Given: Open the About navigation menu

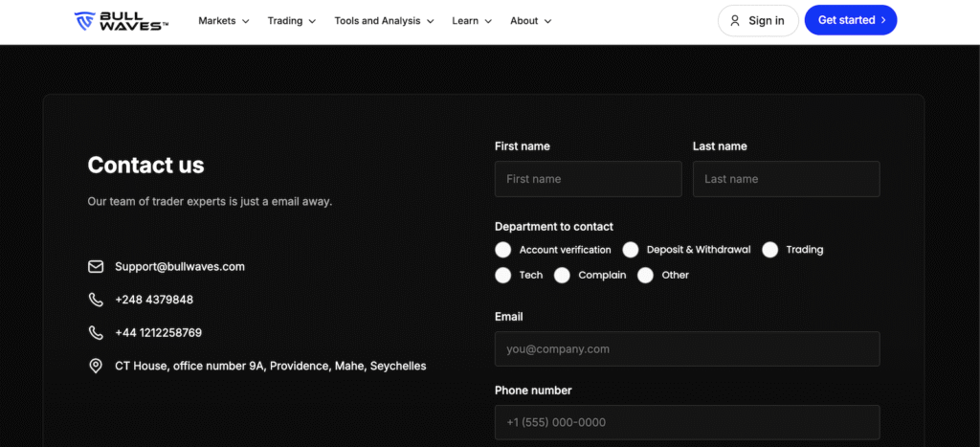Looking at the screenshot, I should [x=531, y=20].
